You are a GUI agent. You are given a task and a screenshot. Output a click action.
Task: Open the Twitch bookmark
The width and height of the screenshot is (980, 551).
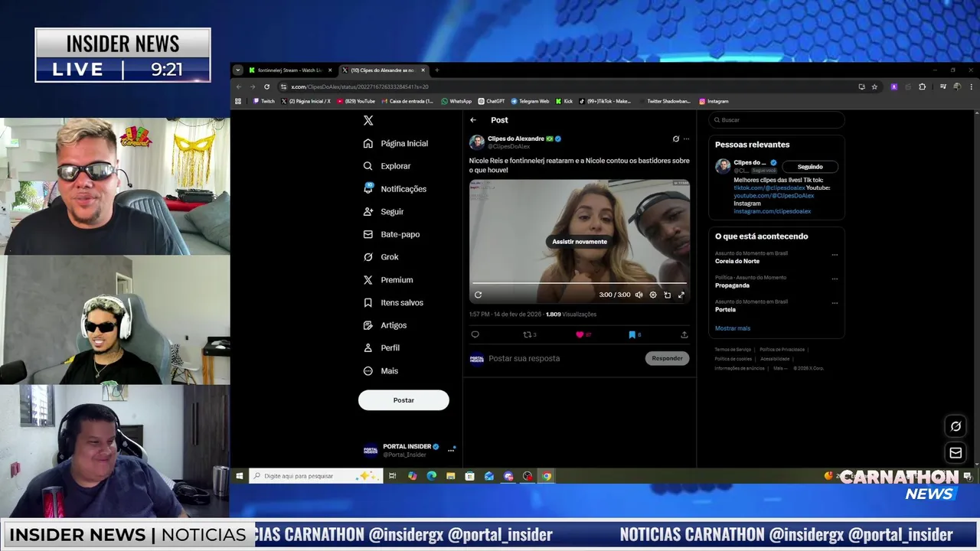(263, 101)
